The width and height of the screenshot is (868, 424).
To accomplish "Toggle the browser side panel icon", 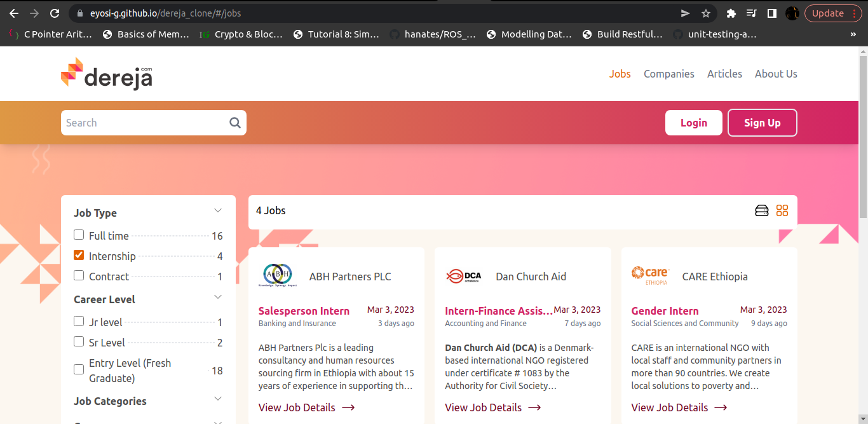I will tap(772, 13).
